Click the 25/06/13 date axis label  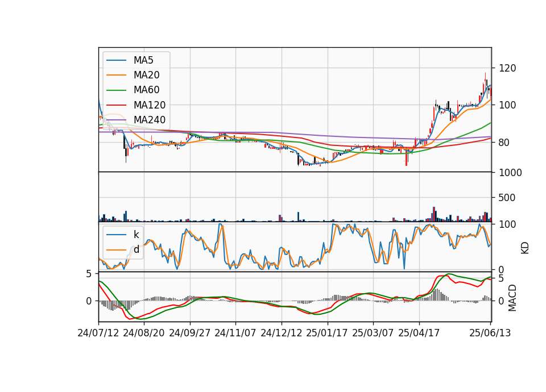click(x=490, y=333)
